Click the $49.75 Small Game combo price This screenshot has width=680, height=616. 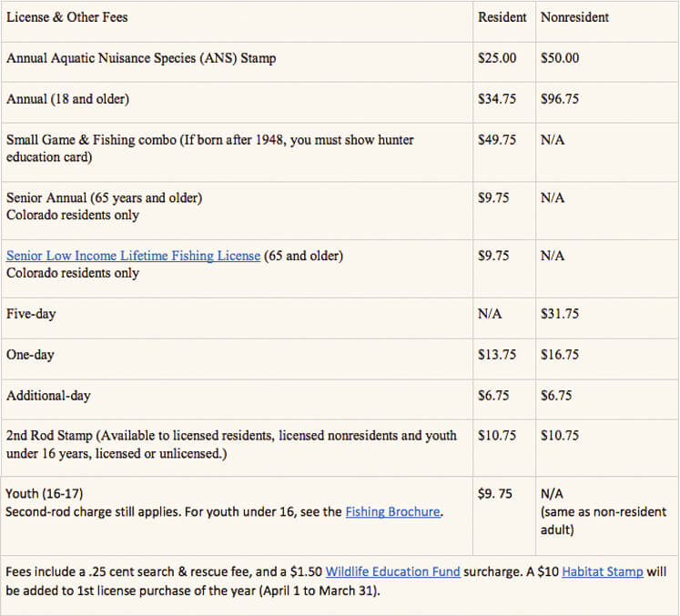click(x=497, y=140)
